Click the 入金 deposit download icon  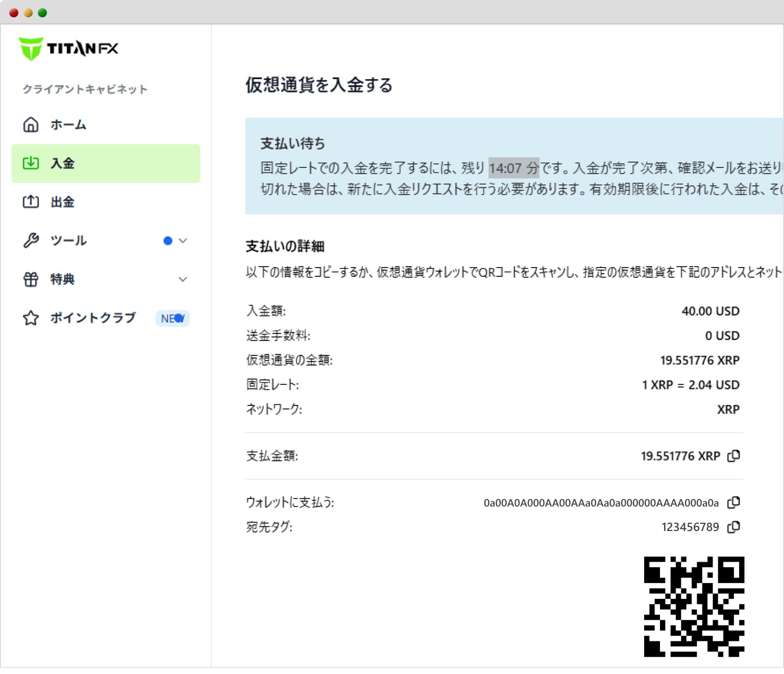pos(31,163)
